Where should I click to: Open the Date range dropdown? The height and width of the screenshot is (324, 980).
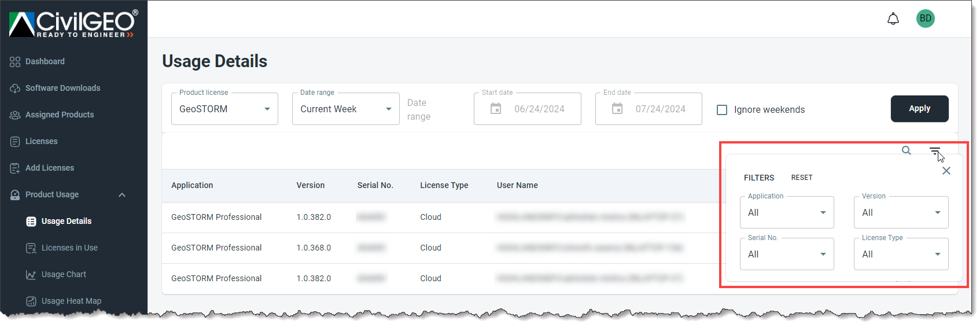(345, 109)
